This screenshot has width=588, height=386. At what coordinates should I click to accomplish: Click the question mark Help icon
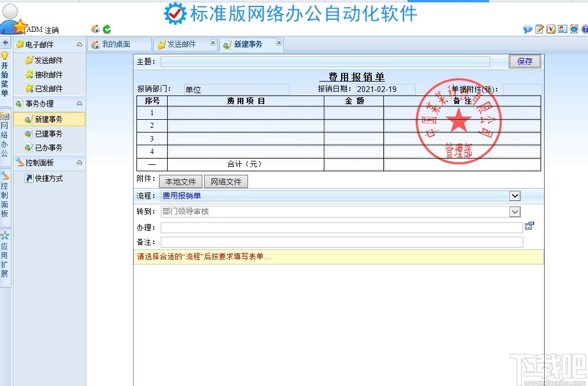584,29
